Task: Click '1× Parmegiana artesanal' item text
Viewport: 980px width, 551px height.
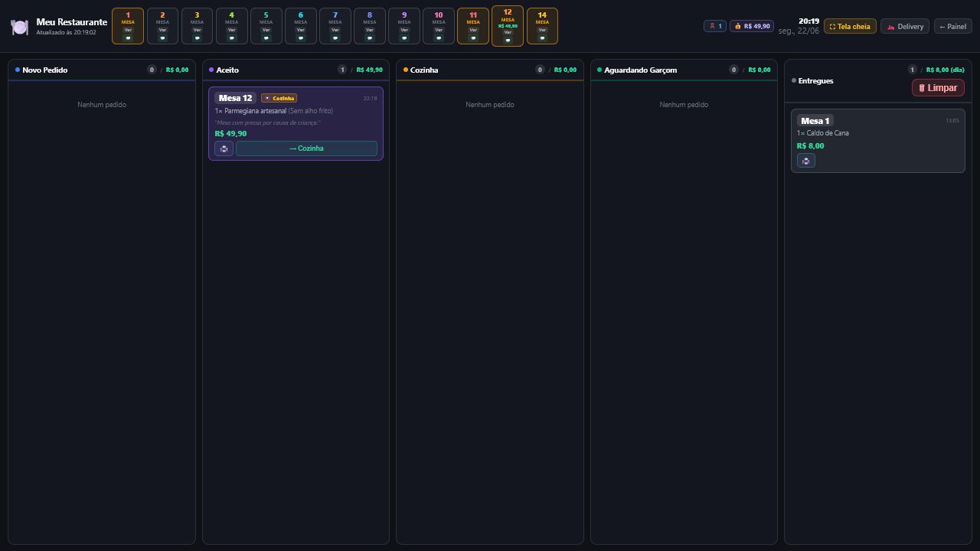Action: pos(250,111)
